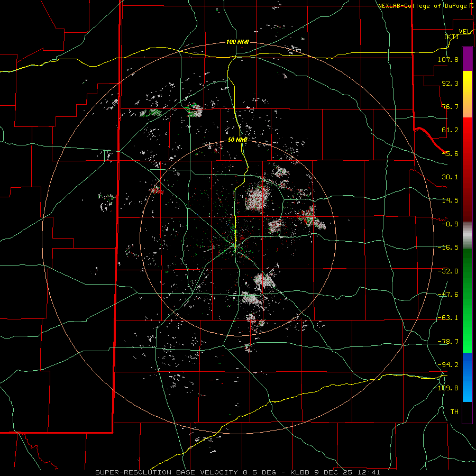The height and width of the screenshot is (476, 476).
Task: Click the -94.2 scale value
Action: click(448, 365)
